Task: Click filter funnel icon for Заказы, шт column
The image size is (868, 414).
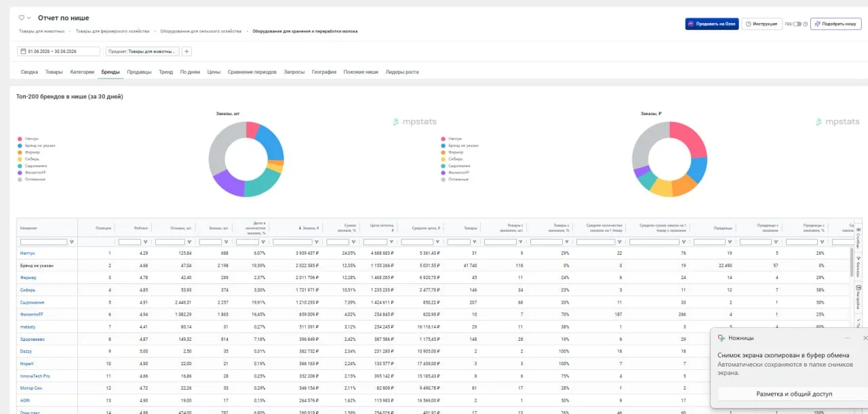Action: click(x=226, y=242)
